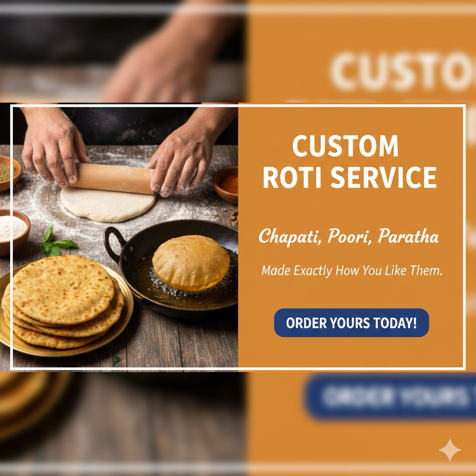Click the green spice bowl at the edge
The height and width of the screenshot is (476, 476).
click(8, 173)
